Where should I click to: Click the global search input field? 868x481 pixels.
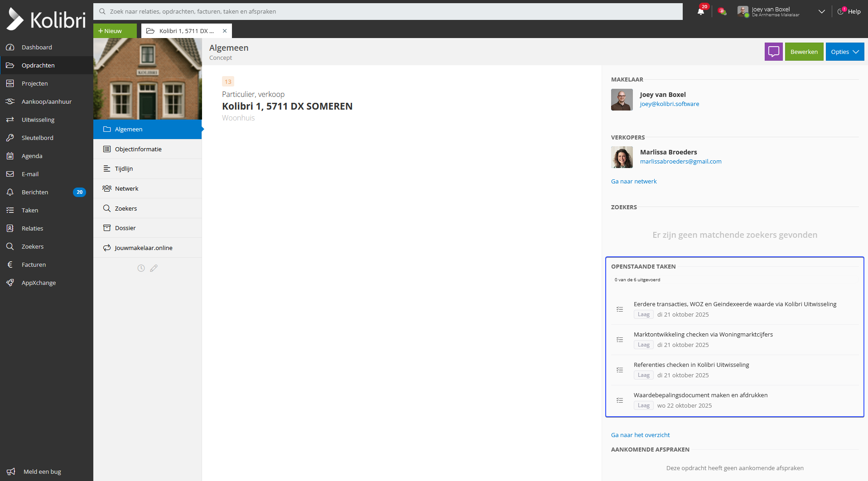tap(388, 11)
